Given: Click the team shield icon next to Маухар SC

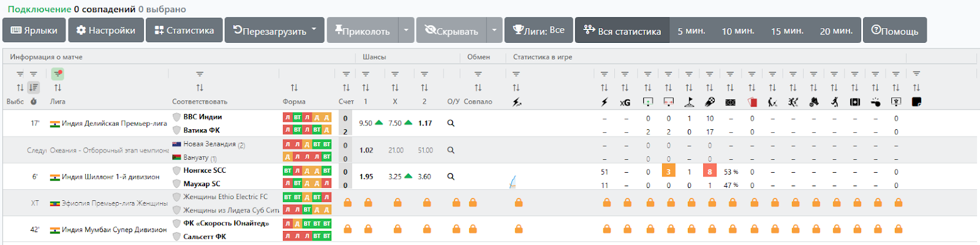Looking at the screenshot, I should point(176,183).
